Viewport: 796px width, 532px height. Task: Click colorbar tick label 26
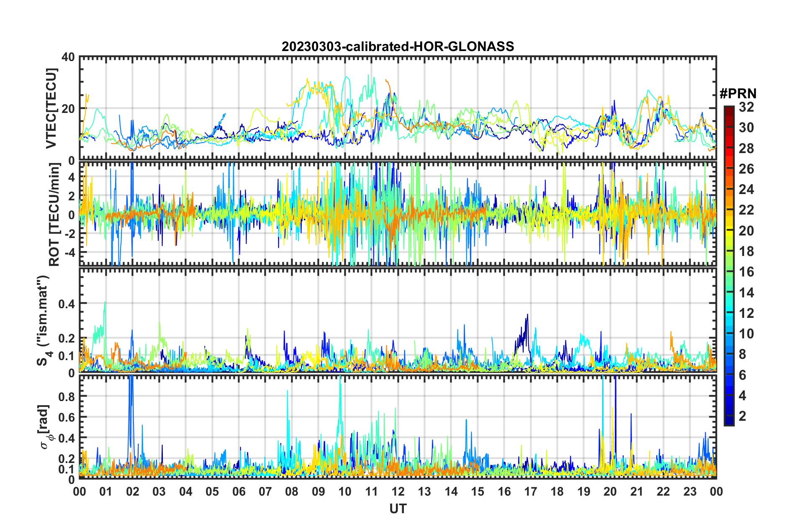746,169
